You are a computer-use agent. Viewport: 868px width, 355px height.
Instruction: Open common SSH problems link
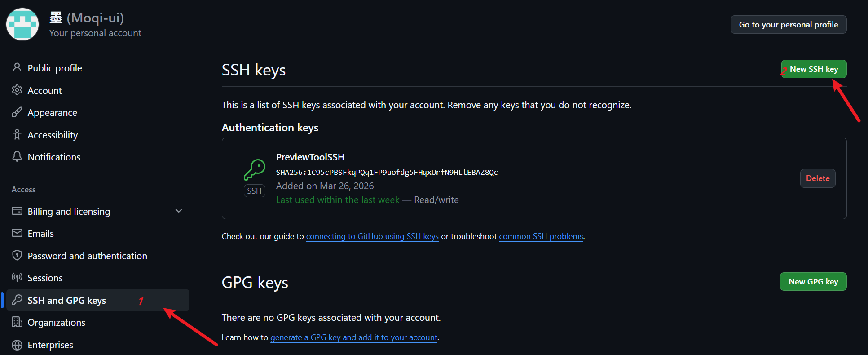tap(541, 236)
